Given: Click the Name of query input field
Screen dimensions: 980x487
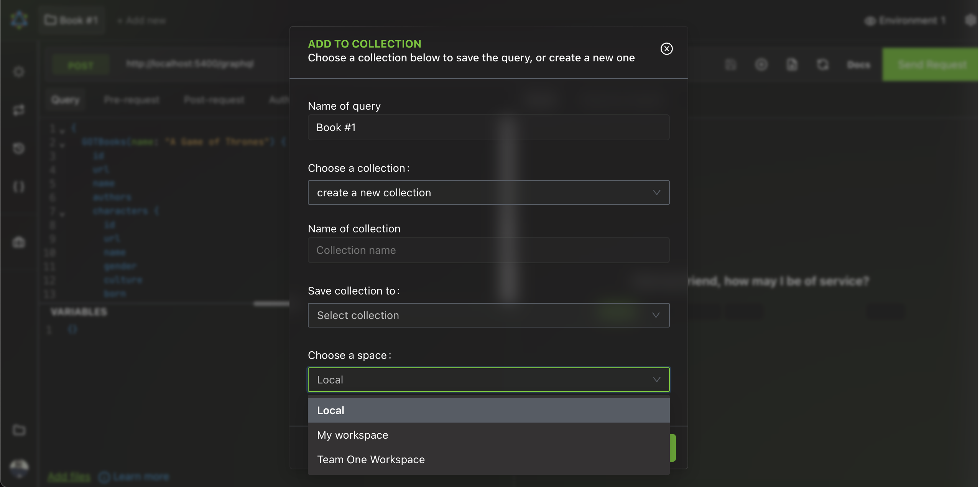Looking at the screenshot, I should coord(488,127).
